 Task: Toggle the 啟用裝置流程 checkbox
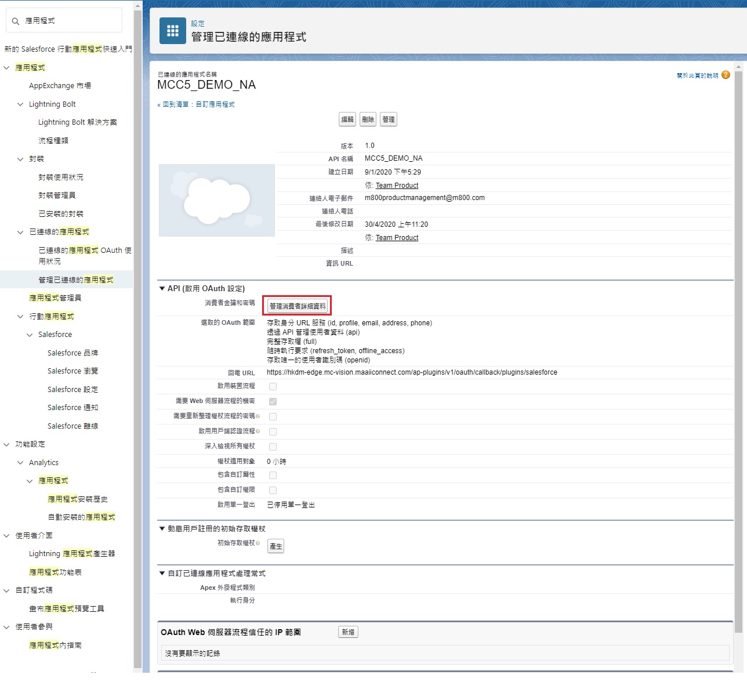click(273, 386)
